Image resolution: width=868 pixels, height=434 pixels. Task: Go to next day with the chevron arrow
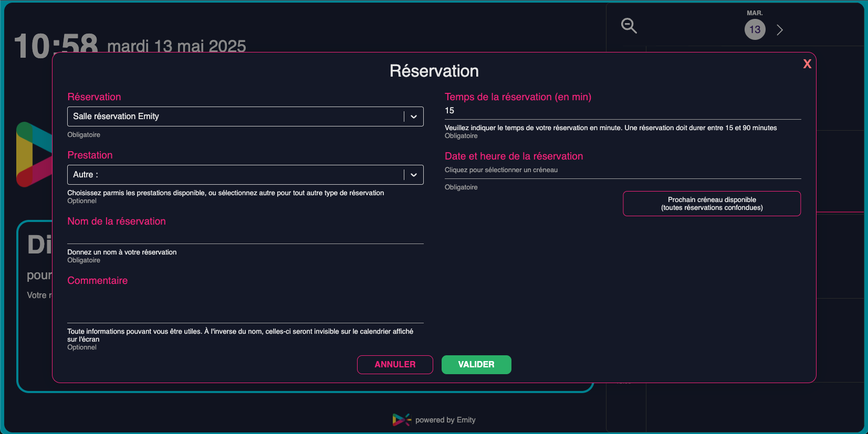(x=780, y=30)
